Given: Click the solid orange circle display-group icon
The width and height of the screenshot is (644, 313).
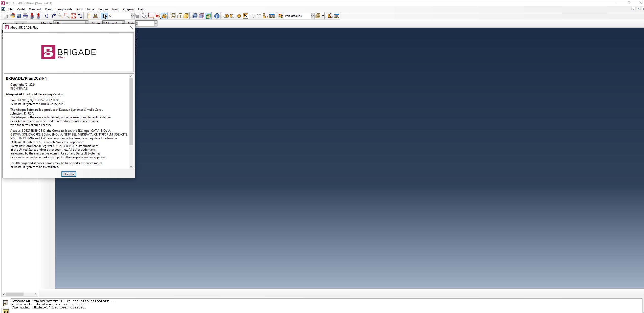Looking at the screenshot, I should click(x=239, y=16).
